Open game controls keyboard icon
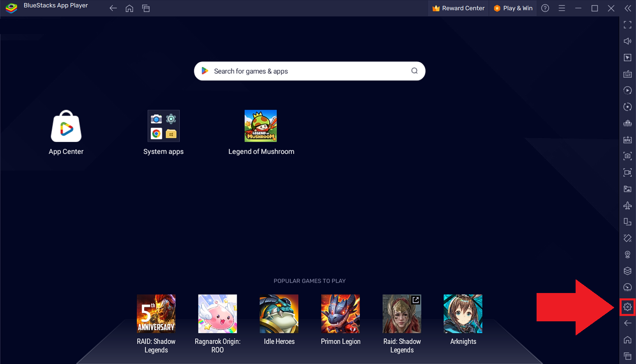The width and height of the screenshot is (636, 364). (627, 74)
